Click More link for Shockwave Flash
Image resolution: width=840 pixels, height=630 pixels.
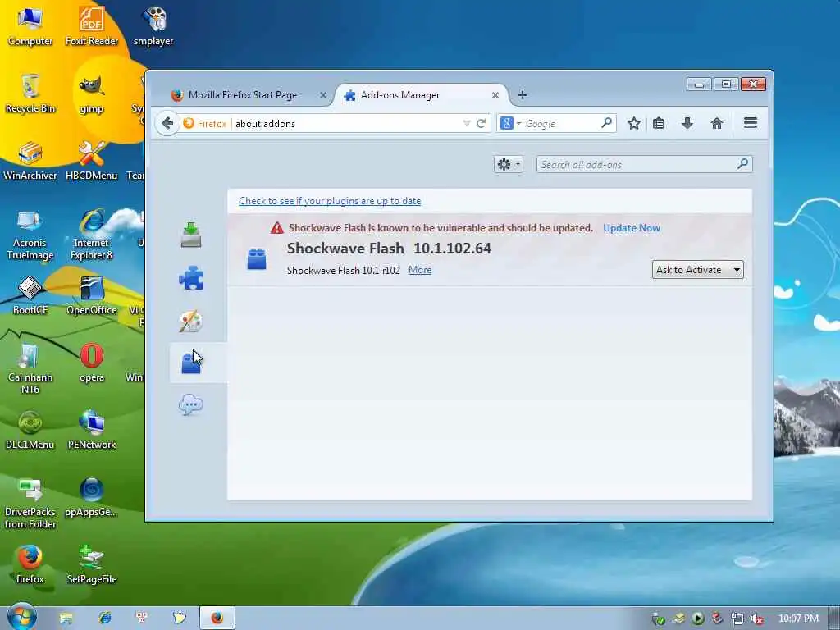[420, 270]
